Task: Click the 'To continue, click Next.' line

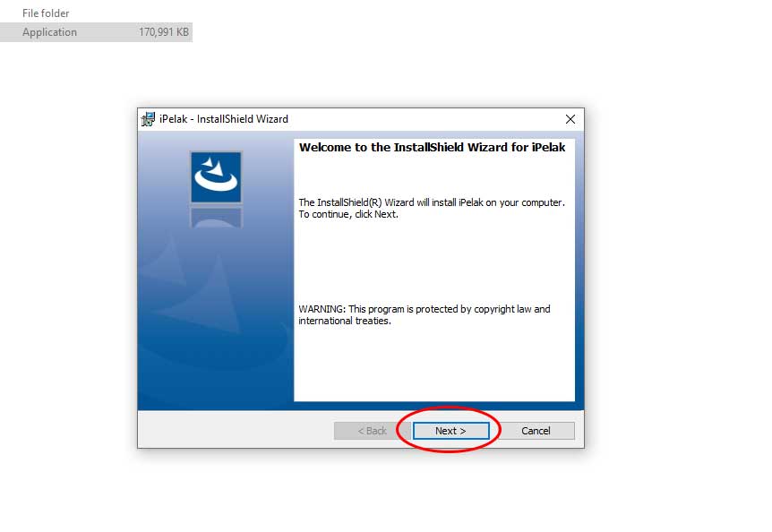Action: [x=348, y=215]
